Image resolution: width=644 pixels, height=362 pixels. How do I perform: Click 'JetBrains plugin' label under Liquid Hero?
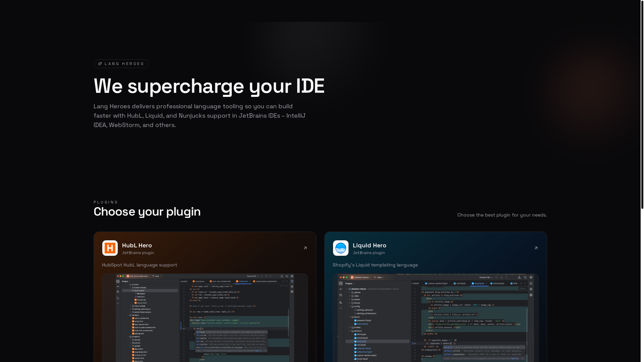[x=369, y=253]
